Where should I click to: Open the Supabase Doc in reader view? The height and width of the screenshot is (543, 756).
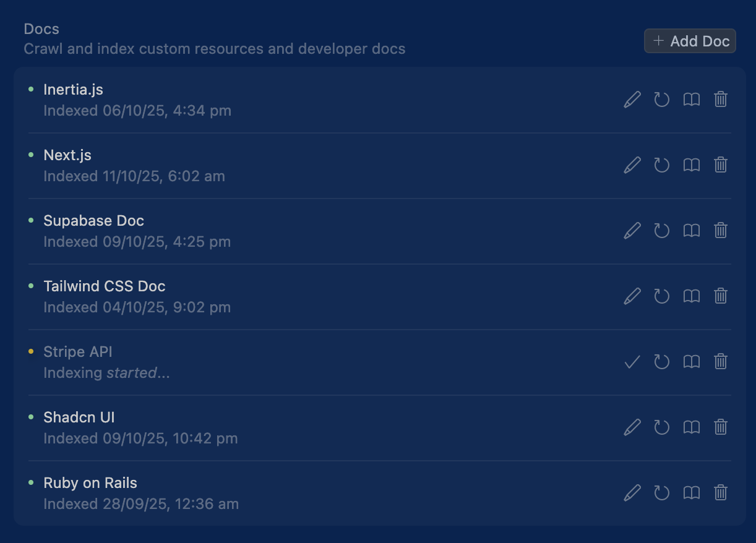691,230
